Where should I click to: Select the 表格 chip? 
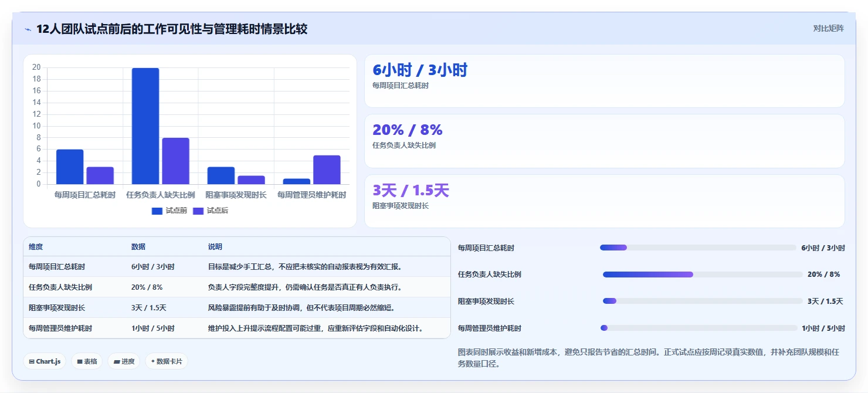click(87, 361)
